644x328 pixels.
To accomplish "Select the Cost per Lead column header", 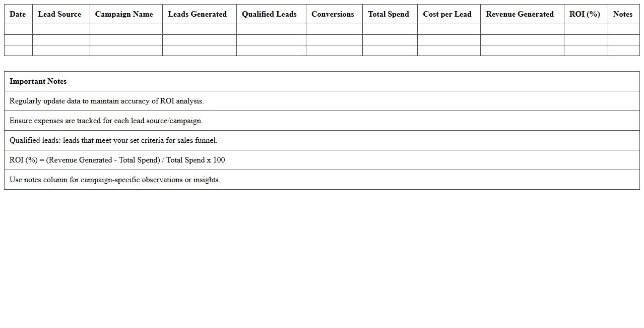I will pyautogui.click(x=447, y=14).
